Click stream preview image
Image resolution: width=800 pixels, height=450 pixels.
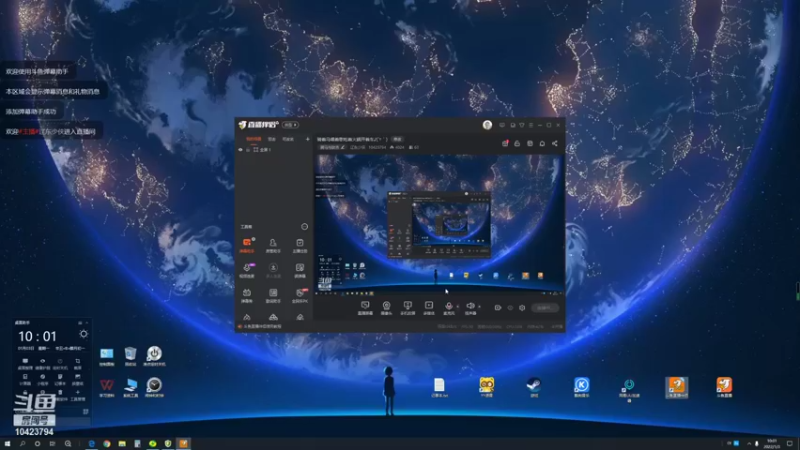tap(438, 225)
